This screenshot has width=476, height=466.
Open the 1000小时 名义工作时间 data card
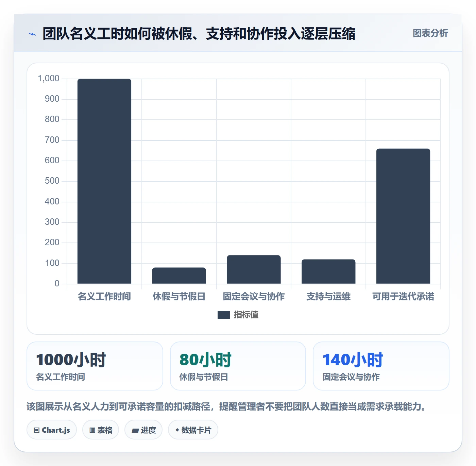click(x=95, y=366)
